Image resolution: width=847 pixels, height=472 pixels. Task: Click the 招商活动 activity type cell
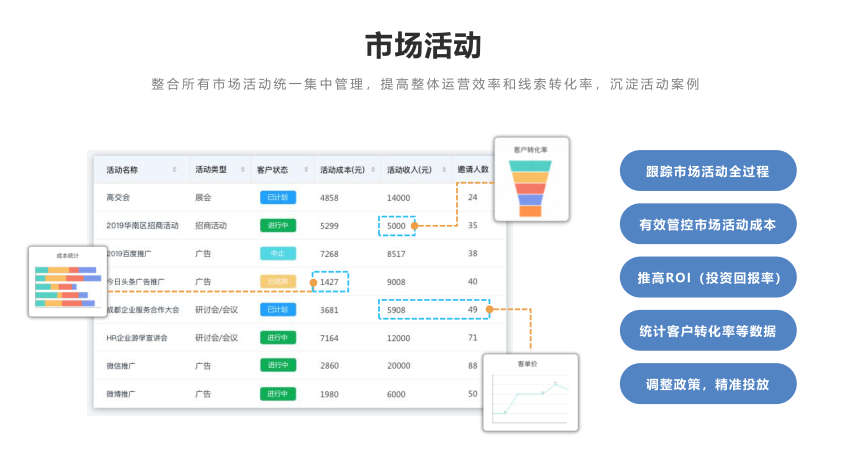[x=211, y=226]
